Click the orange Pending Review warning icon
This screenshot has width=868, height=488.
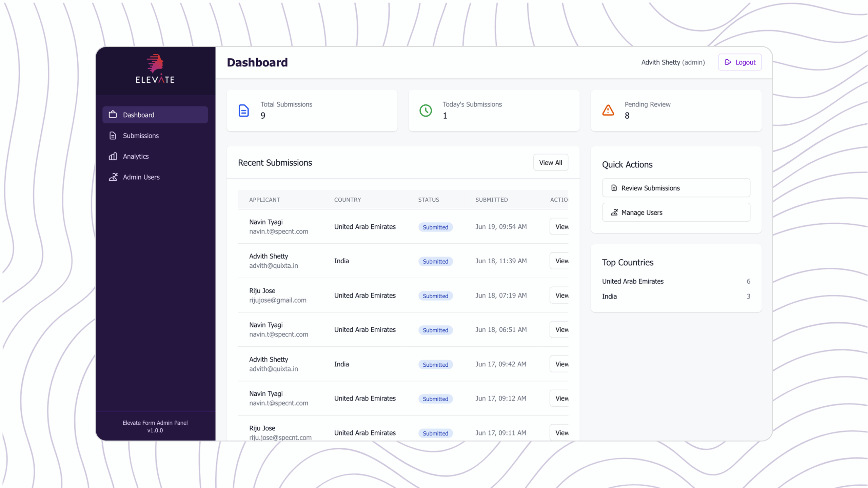click(x=608, y=110)
